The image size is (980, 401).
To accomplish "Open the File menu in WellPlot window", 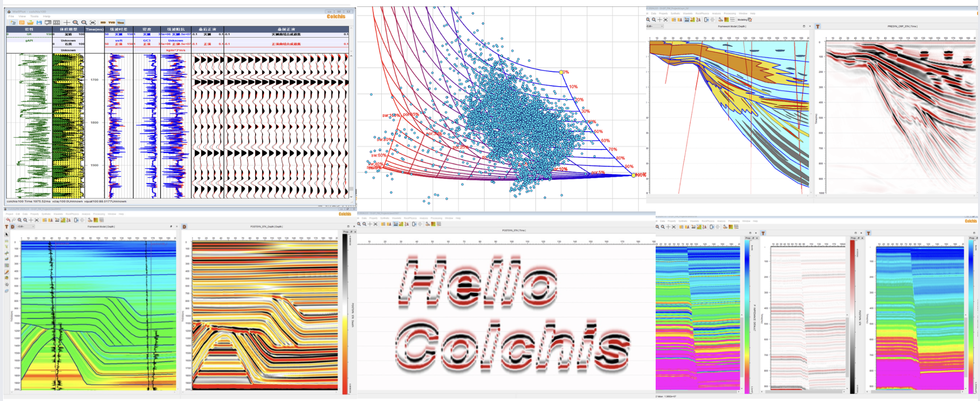I will pos(11,16).
